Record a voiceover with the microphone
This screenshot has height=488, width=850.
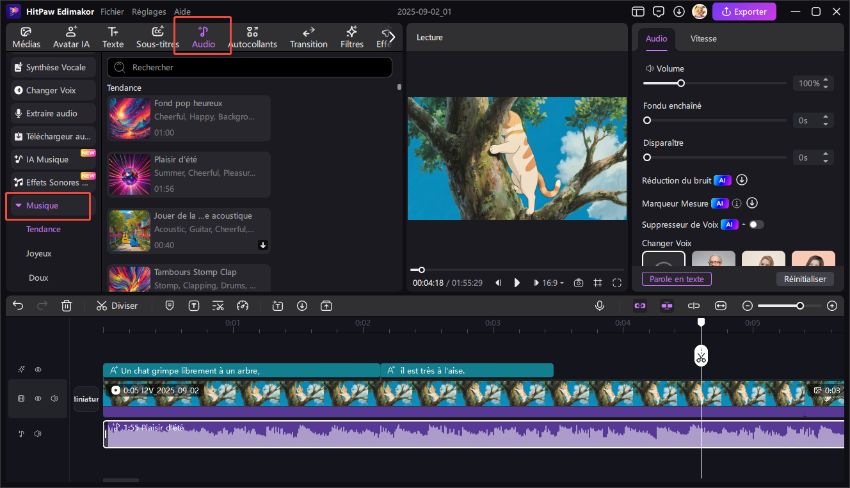point(600,306)
